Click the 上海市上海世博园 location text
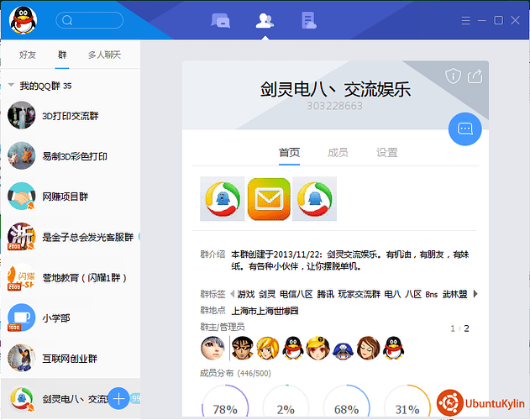Image resolution: width=530 pixels, height=420 pixels. click(265, 311)
